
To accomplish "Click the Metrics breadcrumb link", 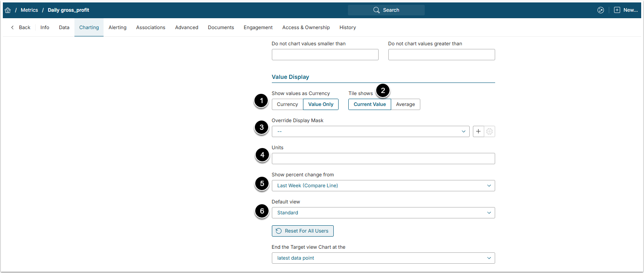I will pos(29,10).
